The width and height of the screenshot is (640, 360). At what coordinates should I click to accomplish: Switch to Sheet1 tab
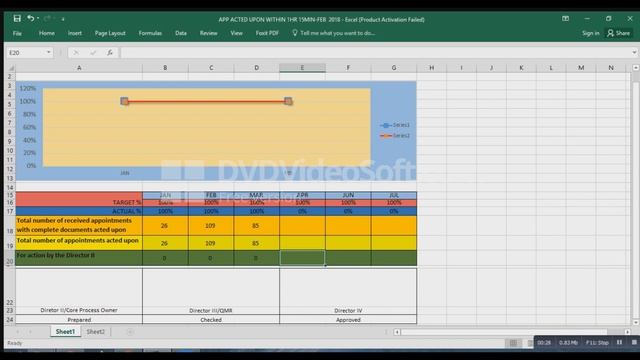pyautogui.click(x=65, y=332)
